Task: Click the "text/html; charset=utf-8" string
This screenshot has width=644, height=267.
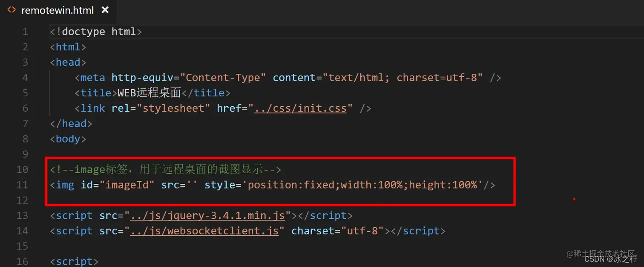Action: (402, 78)
